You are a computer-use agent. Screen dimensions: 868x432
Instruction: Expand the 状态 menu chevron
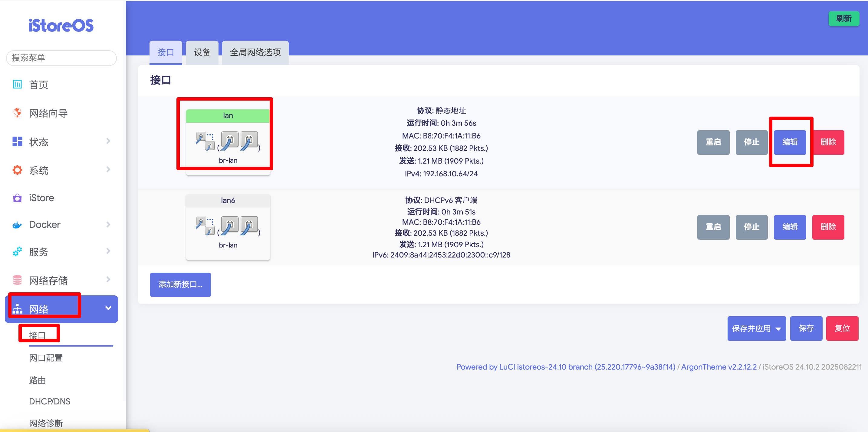point(108,141)
